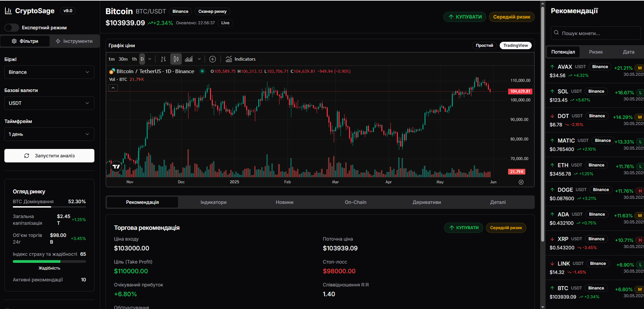Screen dimensions: 644x309
Task: Sort recommendations by Потенціал
Action: 563,52
